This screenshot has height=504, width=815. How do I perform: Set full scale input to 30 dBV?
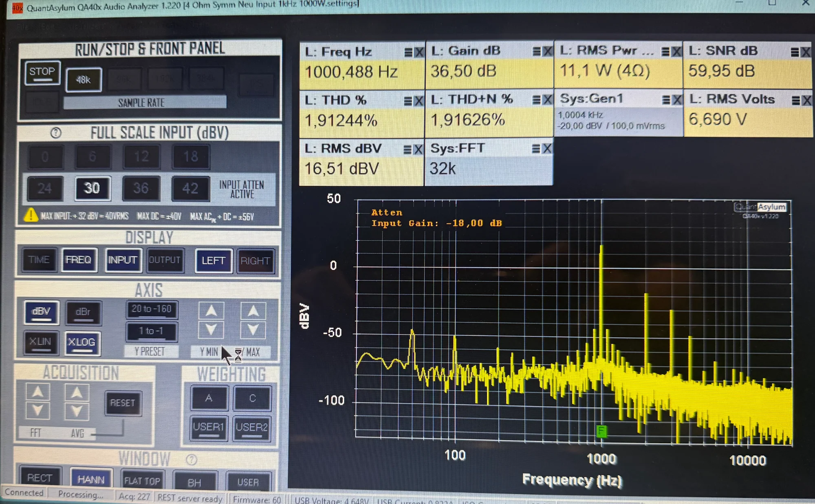93,188
